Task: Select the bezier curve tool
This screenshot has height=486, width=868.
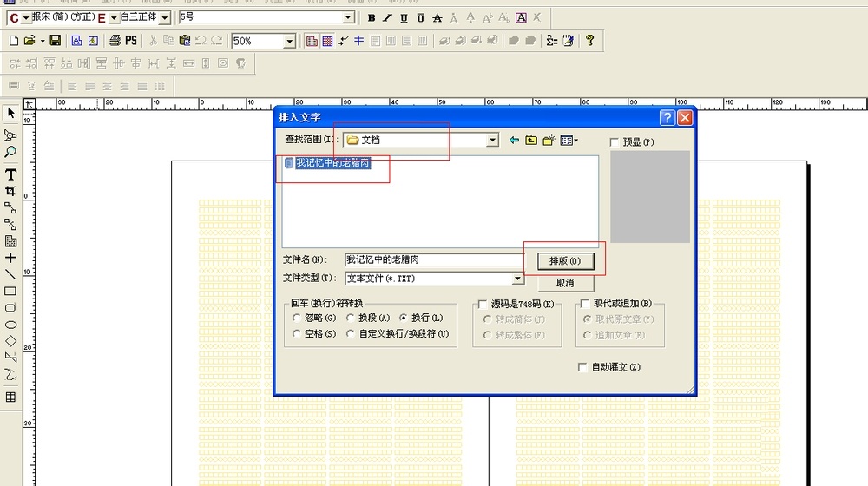Action: coord(10,375)
